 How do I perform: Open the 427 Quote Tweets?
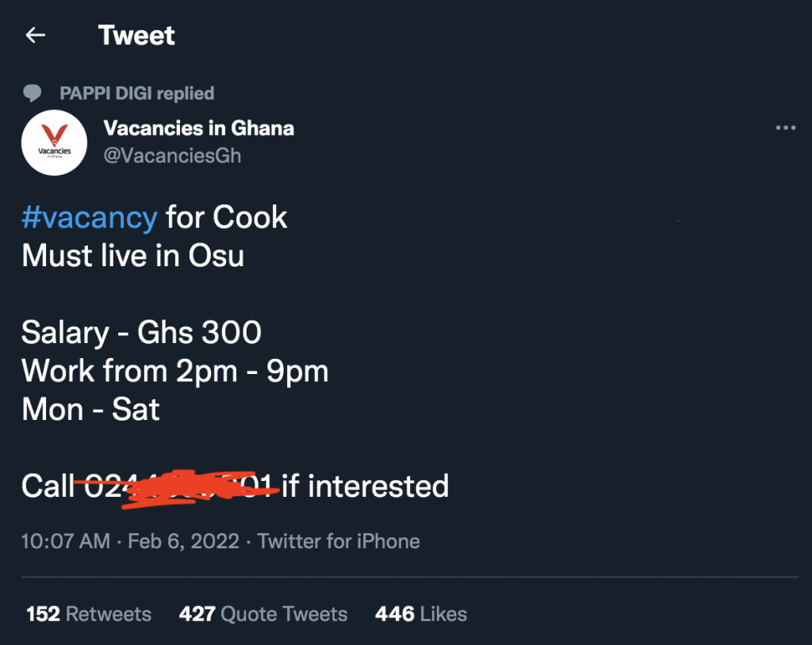262,613
